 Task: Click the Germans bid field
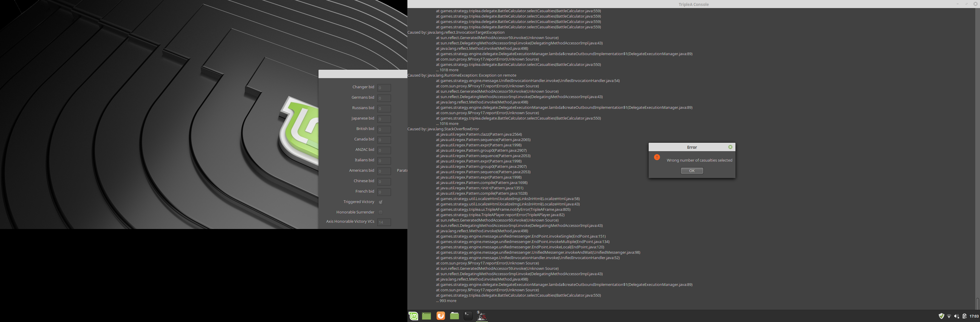coord(384,98)
